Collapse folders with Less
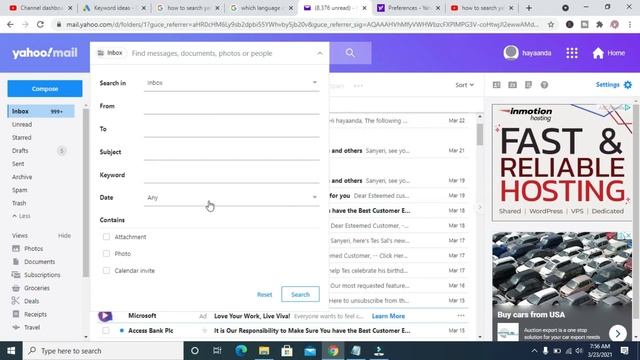The width and height of the screenshot is (640, 360). (21, 216)
